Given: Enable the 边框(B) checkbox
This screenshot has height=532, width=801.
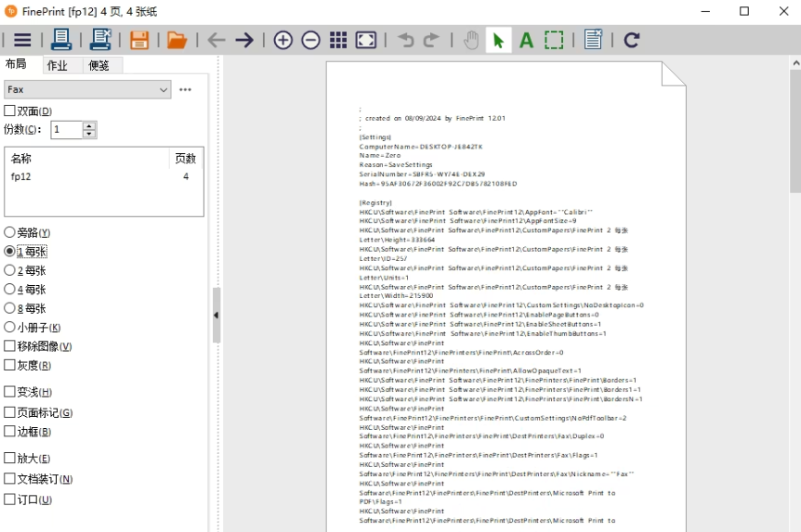Looking at the screenshot, I should 9,431.
